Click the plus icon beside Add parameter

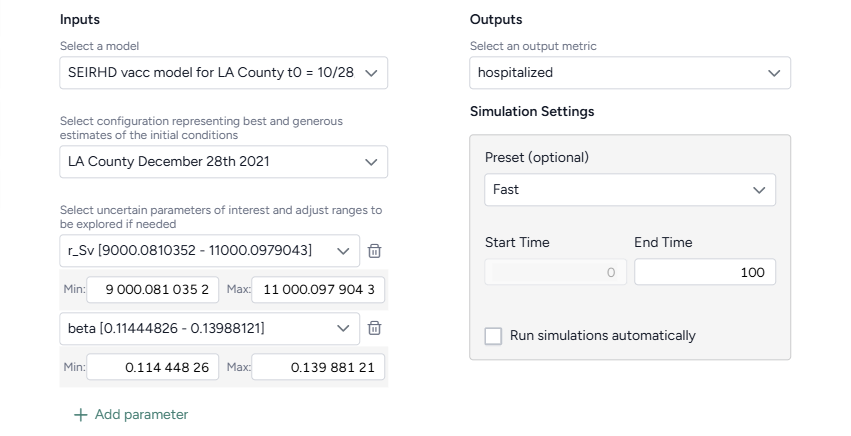(81, 414)
